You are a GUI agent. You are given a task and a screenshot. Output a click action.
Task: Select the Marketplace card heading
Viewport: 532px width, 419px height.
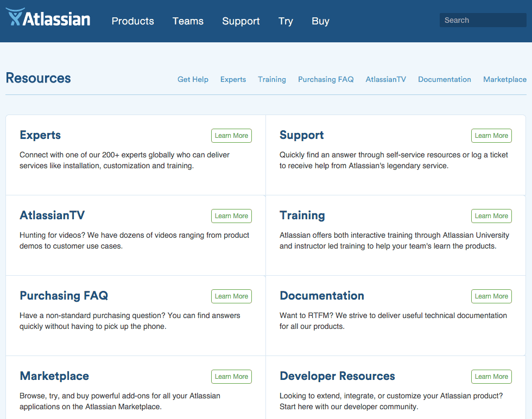point(54,376)
